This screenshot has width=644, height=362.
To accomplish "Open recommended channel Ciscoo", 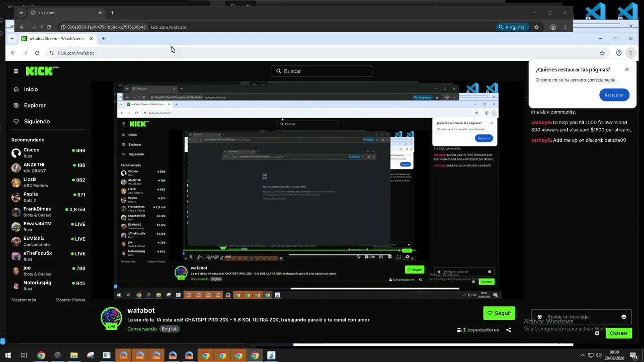I will tap(48, 153).
